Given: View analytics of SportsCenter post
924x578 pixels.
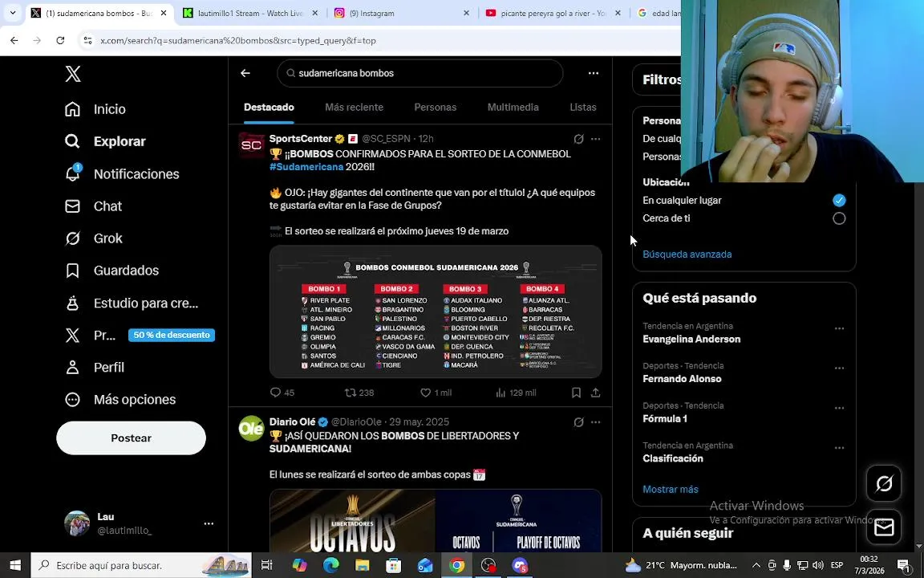Looking at the screenshot, I should 516,393.
